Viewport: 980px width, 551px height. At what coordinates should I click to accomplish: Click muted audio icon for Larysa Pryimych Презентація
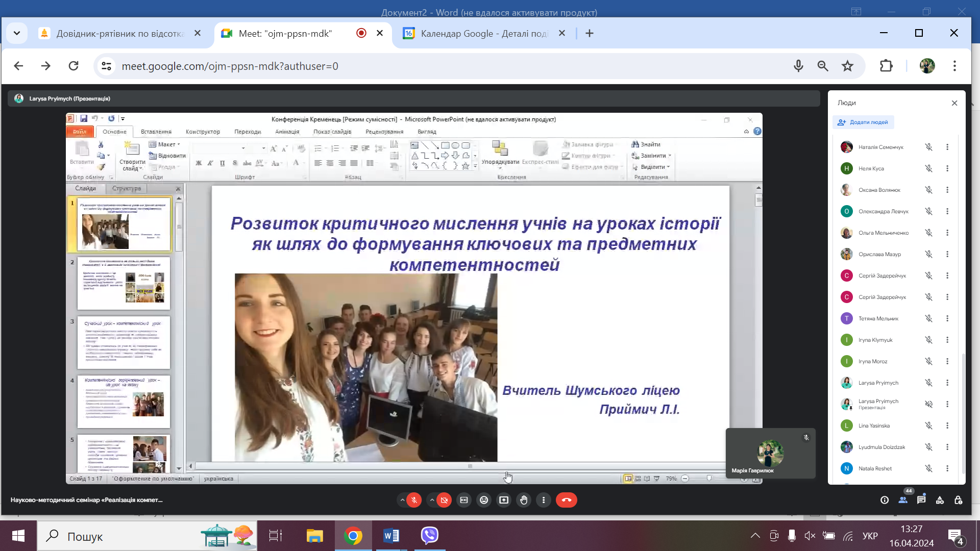[928, 404]
